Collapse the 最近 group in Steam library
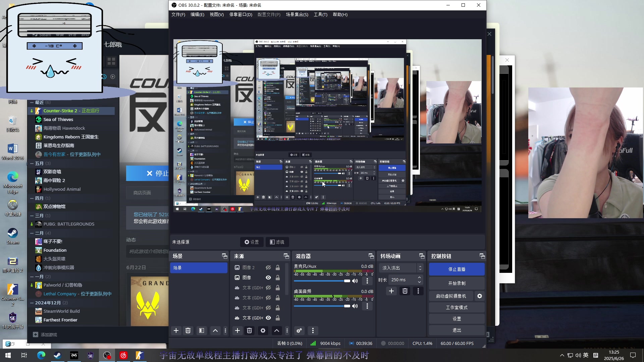The image size is (644, 362). 32,102
